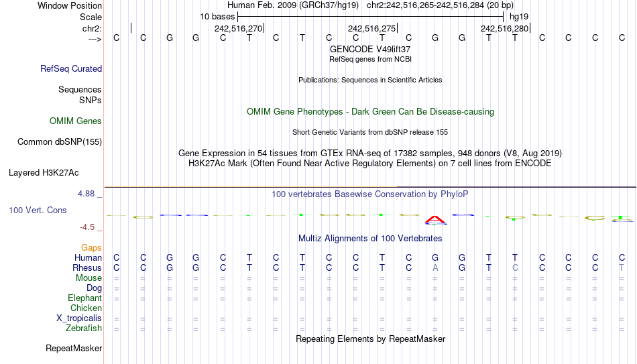Click the GENCODE V49lift37 track title
Viewport: 637px width, 364px height.
[x=370, y=49]
